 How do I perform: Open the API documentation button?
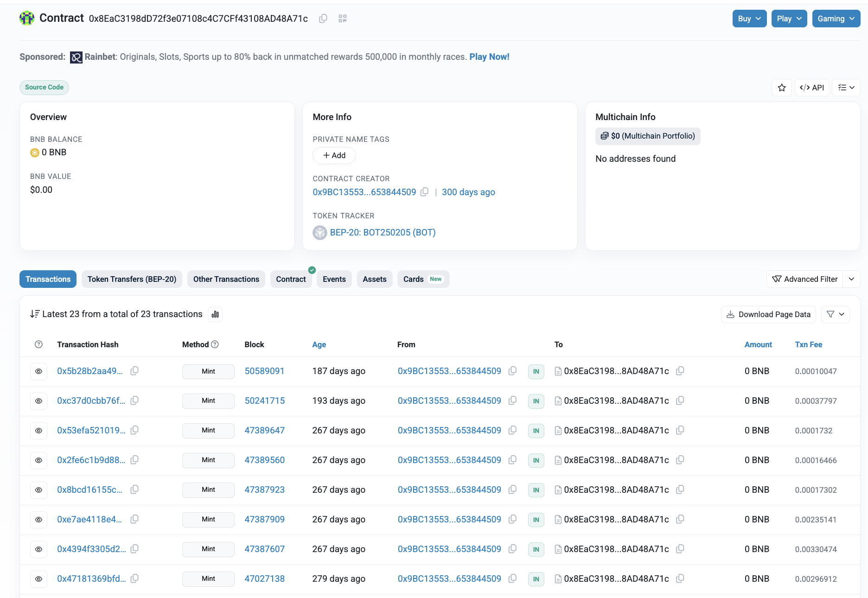coord(812,87)
